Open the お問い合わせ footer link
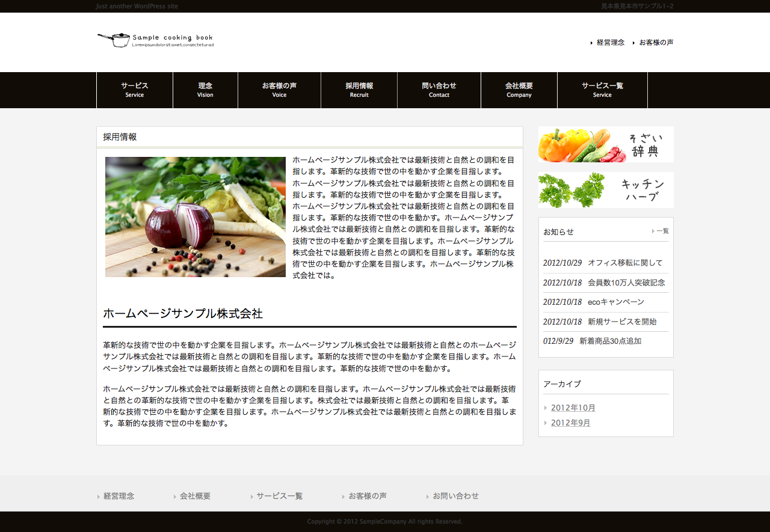Viewport: 770px width, 532px height. coord(455,496)
